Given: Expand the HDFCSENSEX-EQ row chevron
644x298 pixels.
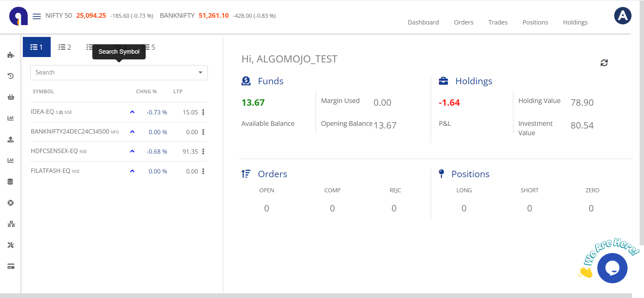Looking at the screenshot, I should pos(132,151).
